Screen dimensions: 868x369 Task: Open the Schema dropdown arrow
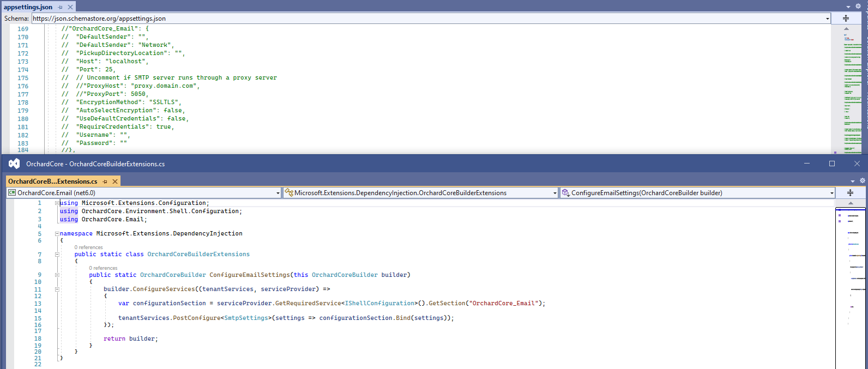[x=828, y=19]
